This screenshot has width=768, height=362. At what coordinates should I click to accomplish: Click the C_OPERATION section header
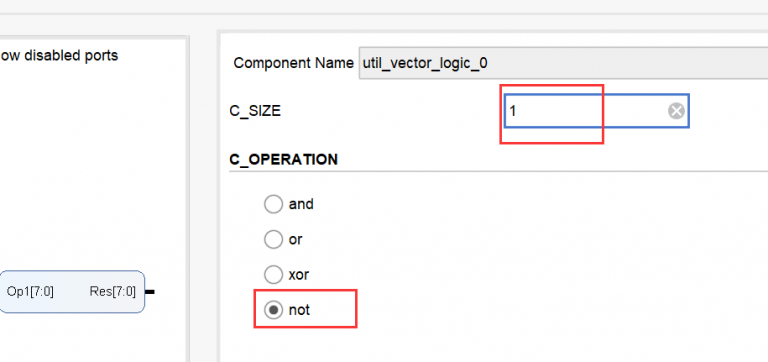(284, 160)
